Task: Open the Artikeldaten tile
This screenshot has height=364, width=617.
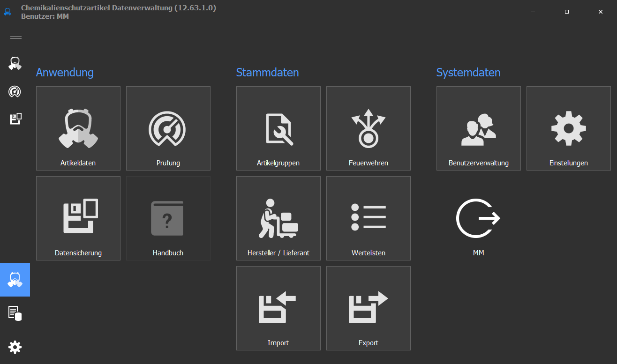Action: click(x=78, y=128)
